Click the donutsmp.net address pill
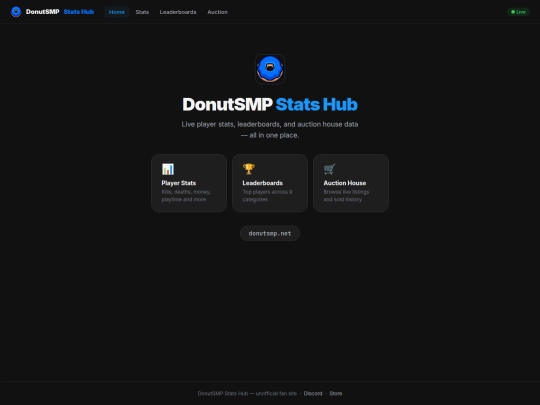Screen dimensions: 540x405 tap(270, 233)
